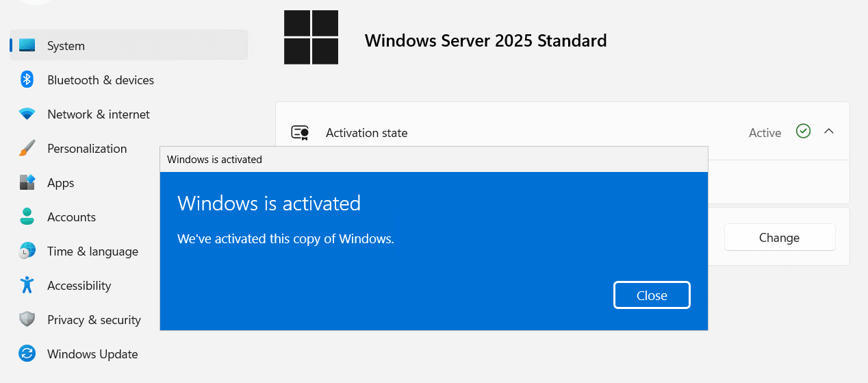
Task: Collapse the Activation state section chevron
Action: click(829, 131)
